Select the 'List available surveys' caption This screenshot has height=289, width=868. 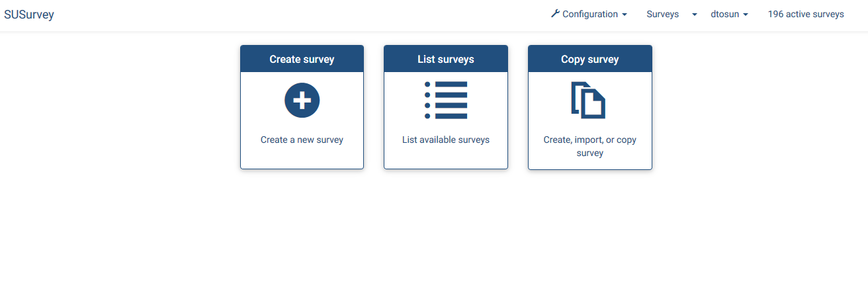coord(446,140)
